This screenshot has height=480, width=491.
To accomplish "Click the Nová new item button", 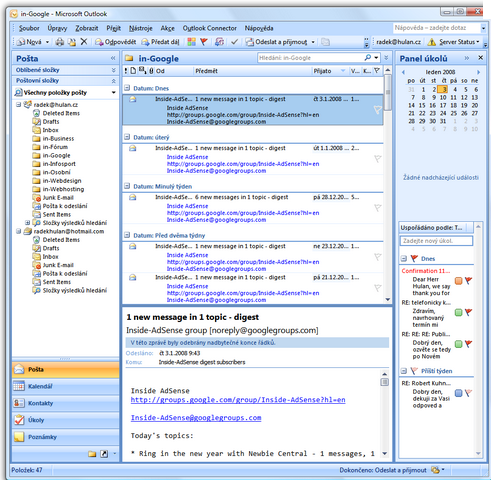I will (30, 42).
